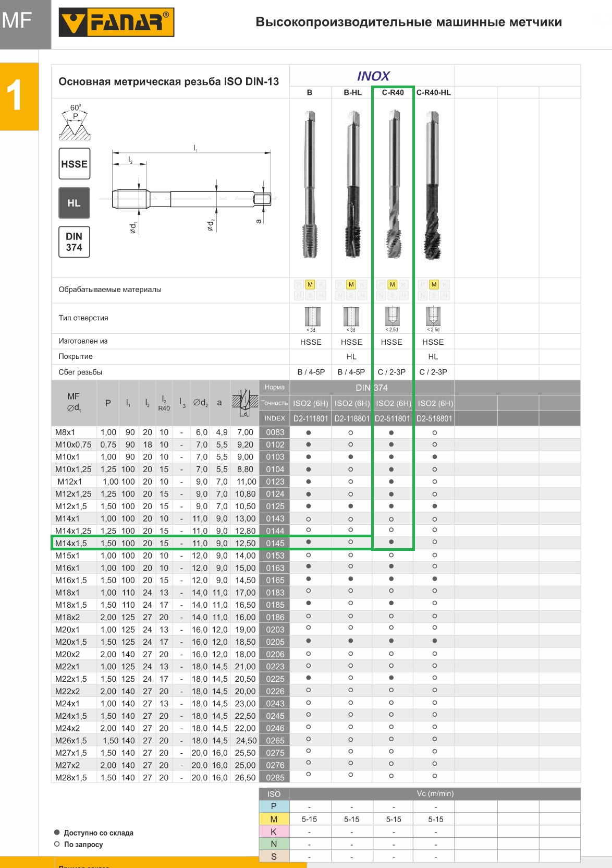Click the 60° thread profile icon
Viewport: 612px width, 868px height.
coord(75,123)
